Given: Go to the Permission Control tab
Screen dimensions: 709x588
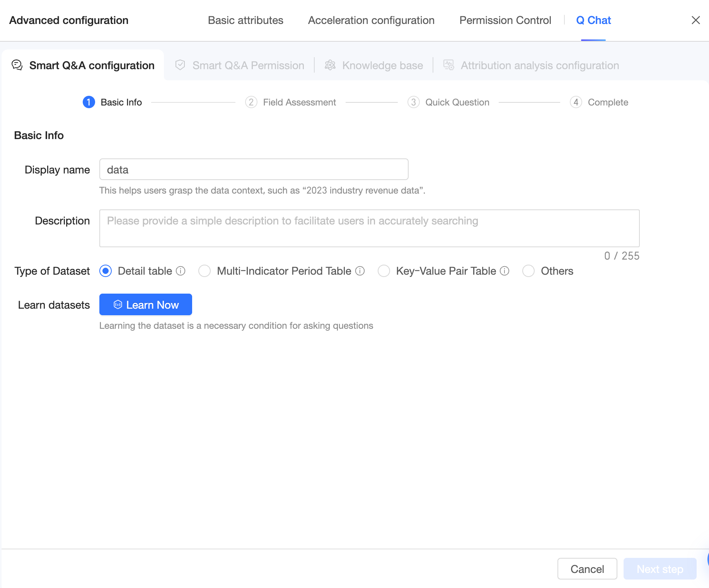Looking at the screenshot, I should coord(505,20).
